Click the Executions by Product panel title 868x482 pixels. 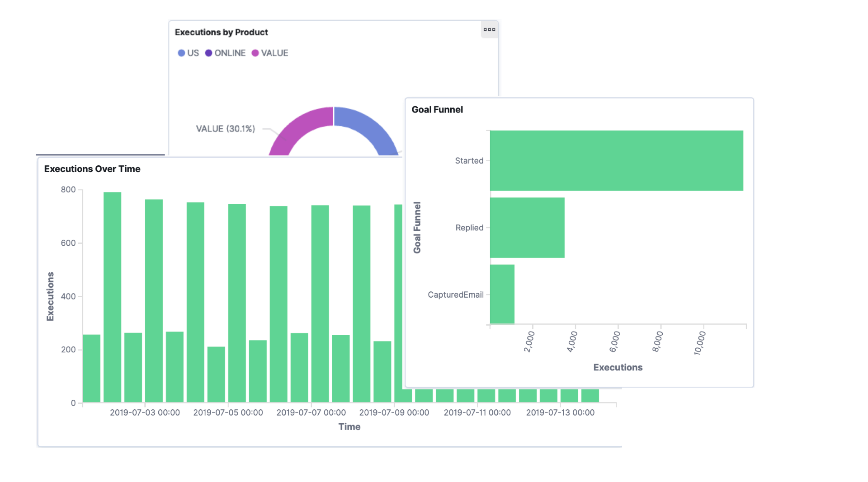(221, 33)
